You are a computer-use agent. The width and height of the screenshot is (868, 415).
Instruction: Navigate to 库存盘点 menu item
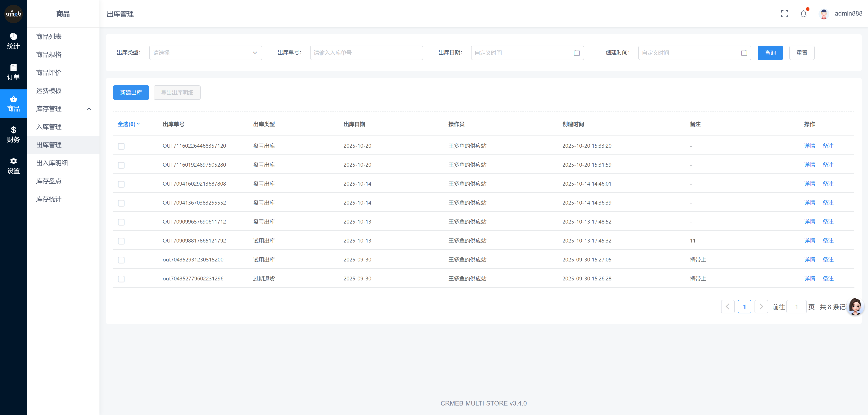coord(49,181)
